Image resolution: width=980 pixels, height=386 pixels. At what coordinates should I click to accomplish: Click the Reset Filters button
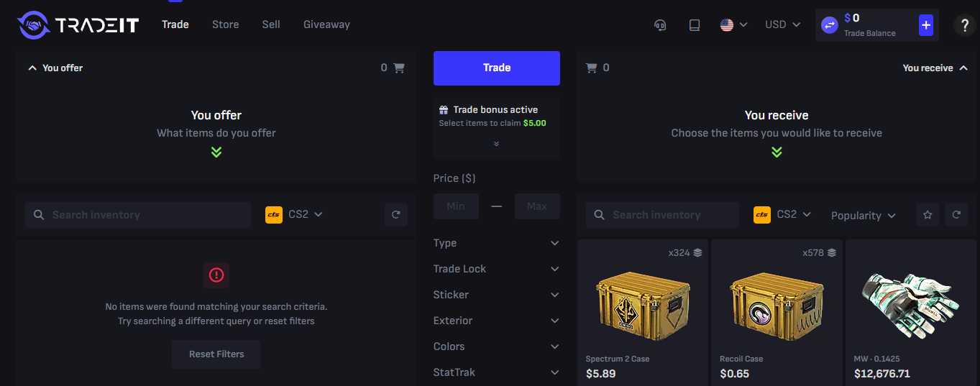216,354
